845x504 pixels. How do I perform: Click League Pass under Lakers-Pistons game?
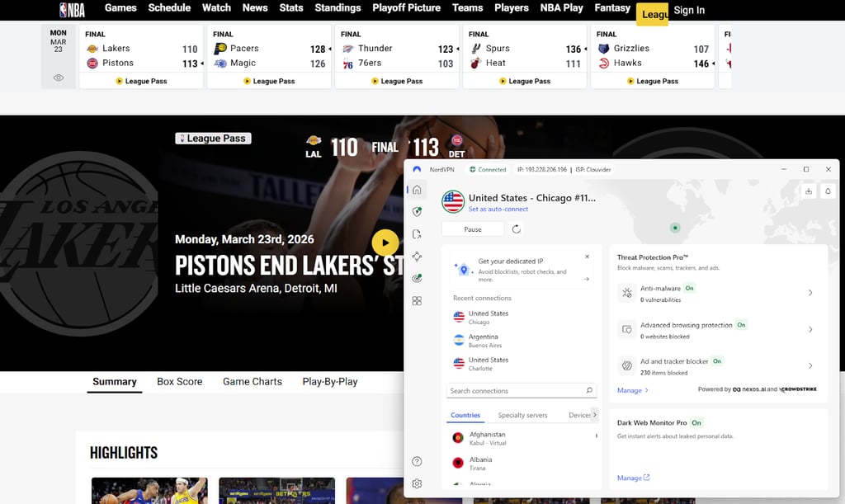click(x=141, y=82)
